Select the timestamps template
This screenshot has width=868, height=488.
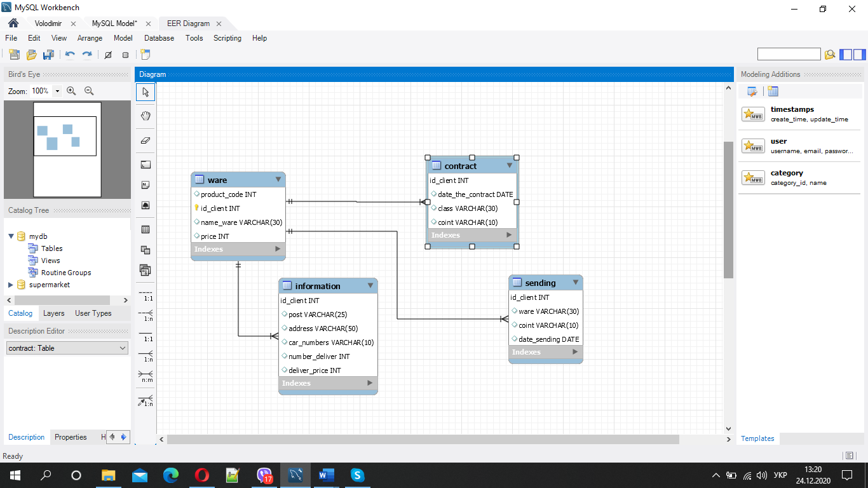pyautogui.click(x=800, y=114)
